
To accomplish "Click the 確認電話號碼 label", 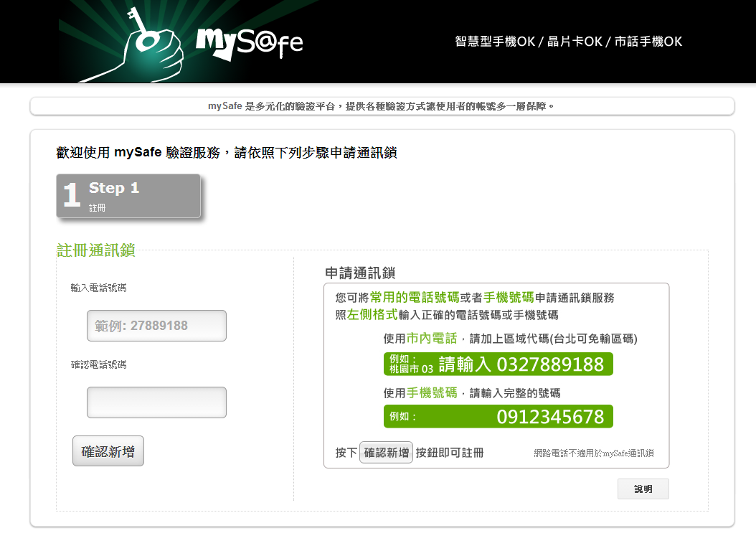I will tap(99, 364).
